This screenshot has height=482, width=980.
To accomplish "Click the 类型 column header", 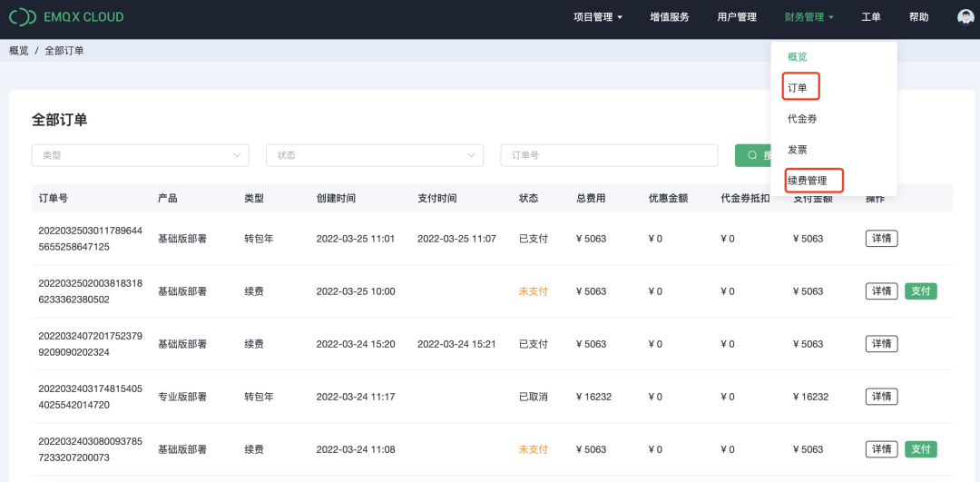I will 254,198.
